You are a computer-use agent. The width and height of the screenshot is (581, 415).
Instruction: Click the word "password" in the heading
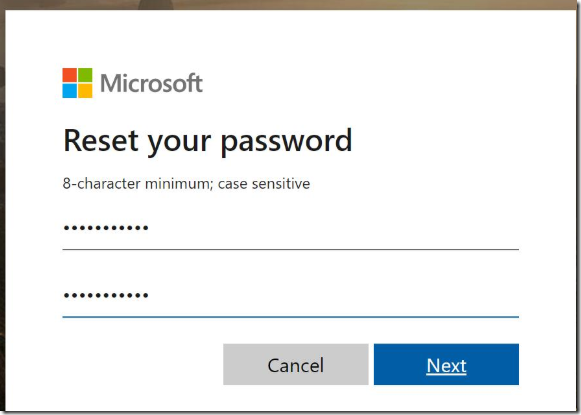286,143
